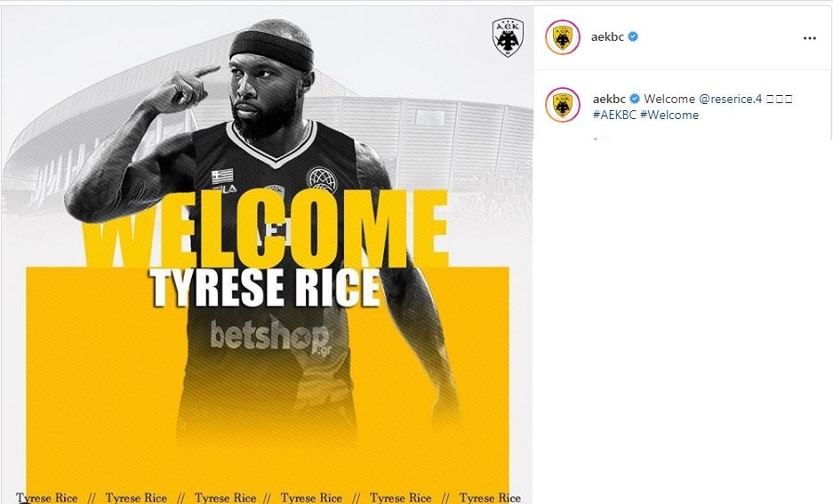Click the verified badge in the caption line

635,99
